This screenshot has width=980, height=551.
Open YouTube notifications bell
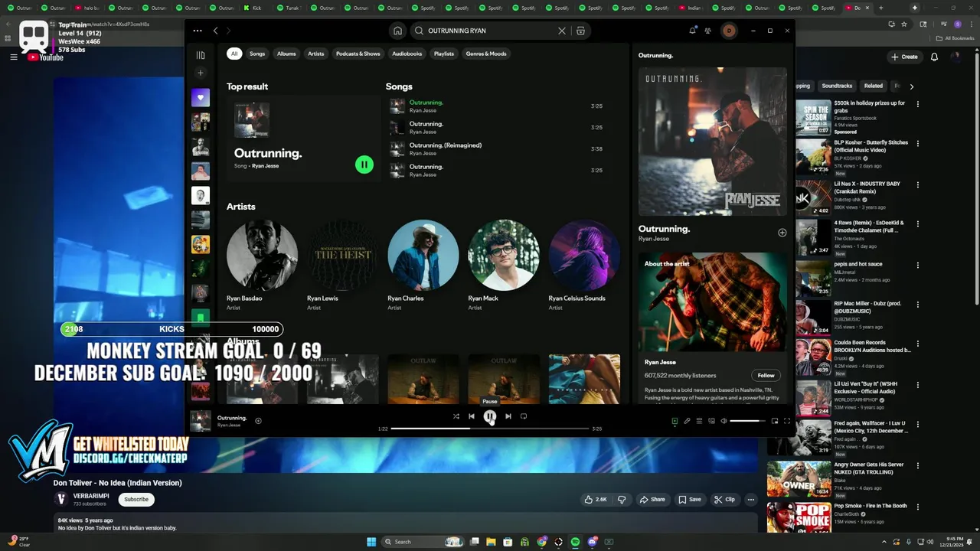(x=934, y=57)
